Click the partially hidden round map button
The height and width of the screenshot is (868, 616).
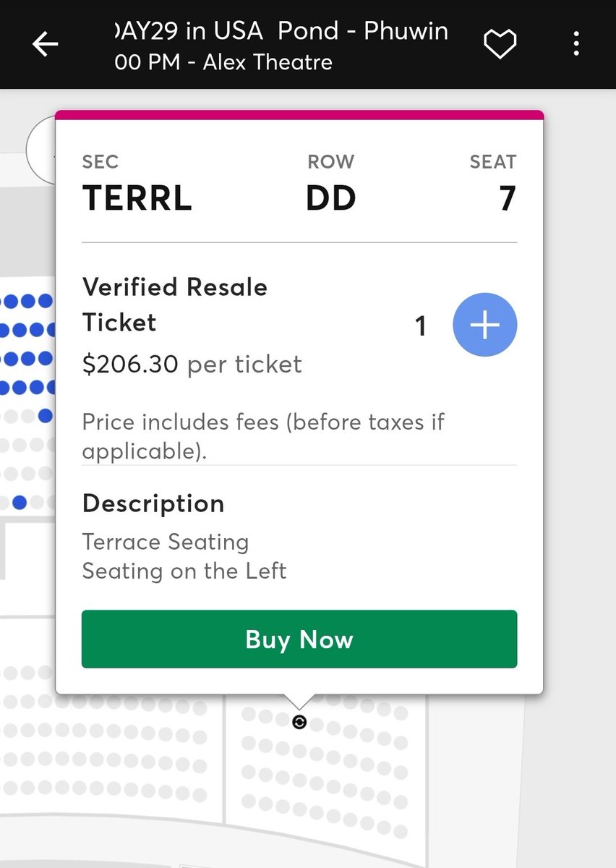click(x=40, y=148)
